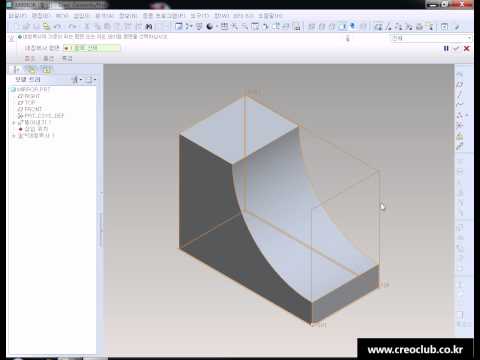The height and width of the screenshot is (360, 480).
Task: Click the navigator panel collapse handle
Action: tap(101, 220)
